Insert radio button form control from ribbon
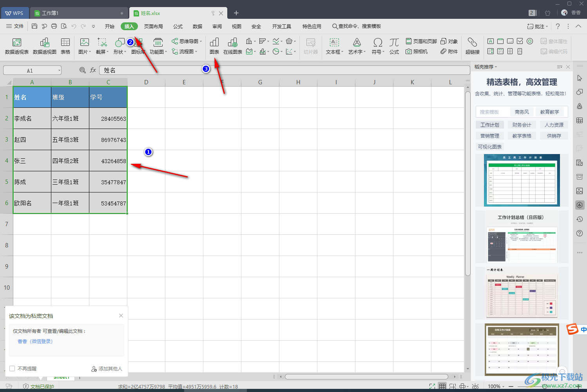The width and height of the screenshot is (587, 392). click(530, 41)
